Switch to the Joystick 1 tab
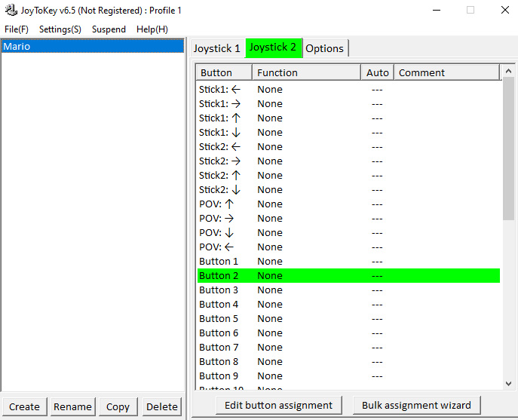The width and height of the screenshot is (518, 420). (217, 48)
